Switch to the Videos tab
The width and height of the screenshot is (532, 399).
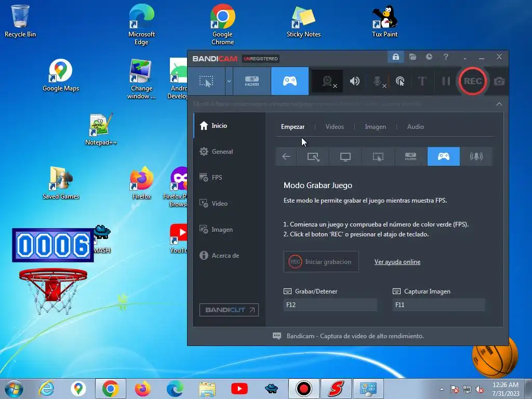pyautogui.click(x=335, y=127)
